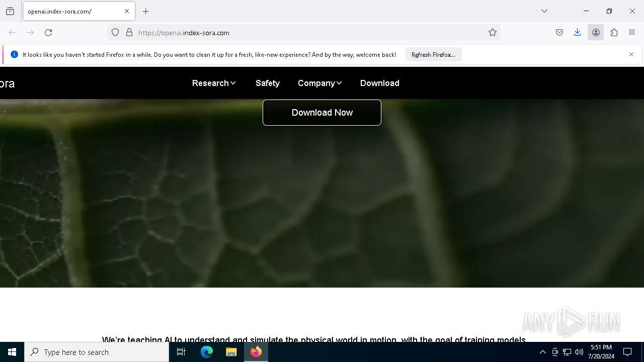The image size is (644, 362).
Task: Open Firefox application menu
Action: pos(632,33)
